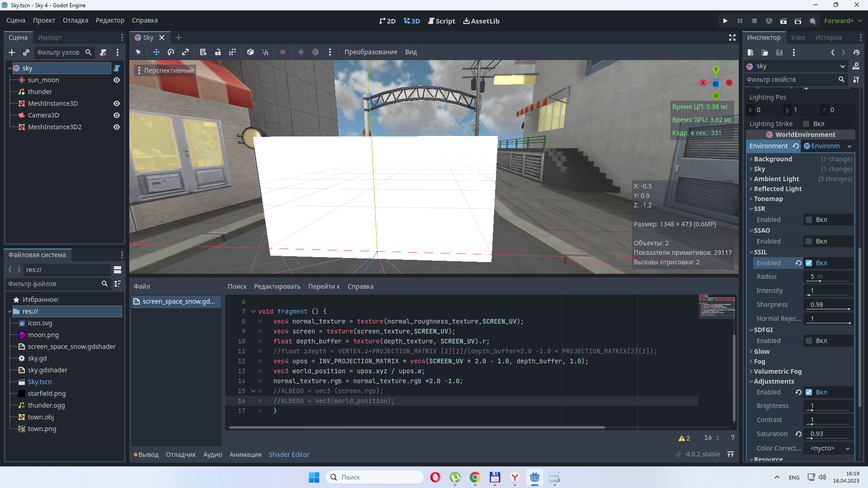The image size is (868, 488).
Task: Disable the SSIL Enabled checkbox
Action: 809,263
